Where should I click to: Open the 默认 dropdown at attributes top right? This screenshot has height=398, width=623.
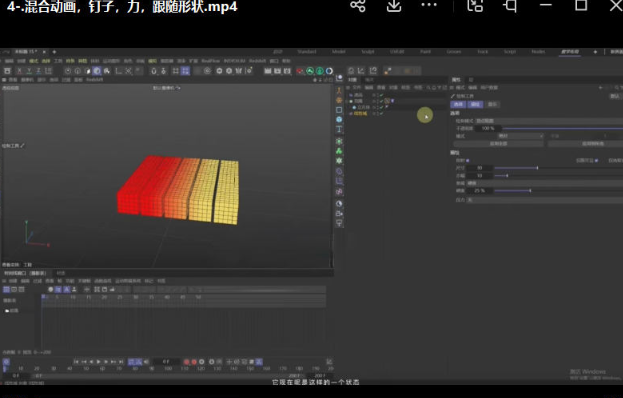(615, 96)
